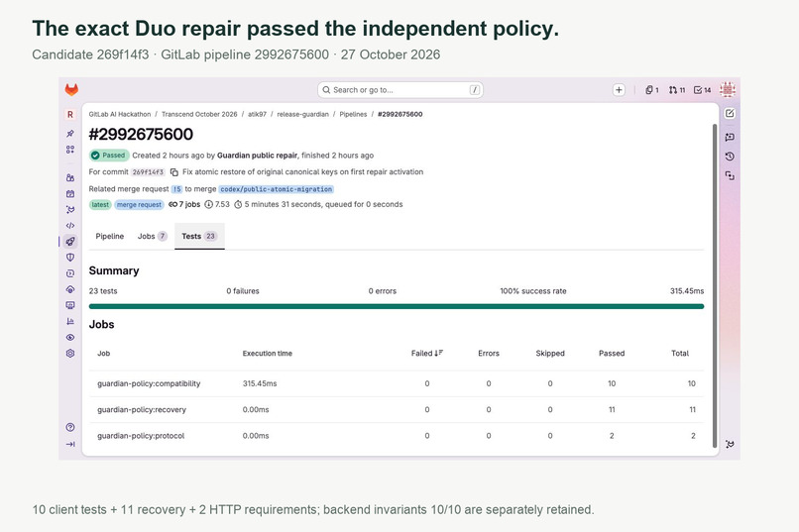Open the sessions icon in right panel
The height and width of the screenshot is (532, 799).
730,175
